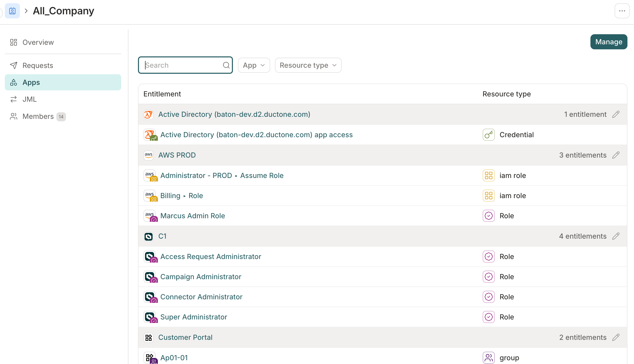The image size is (634, 364).
Task: Click the Manage button
Action: click(x=609, y=42)
